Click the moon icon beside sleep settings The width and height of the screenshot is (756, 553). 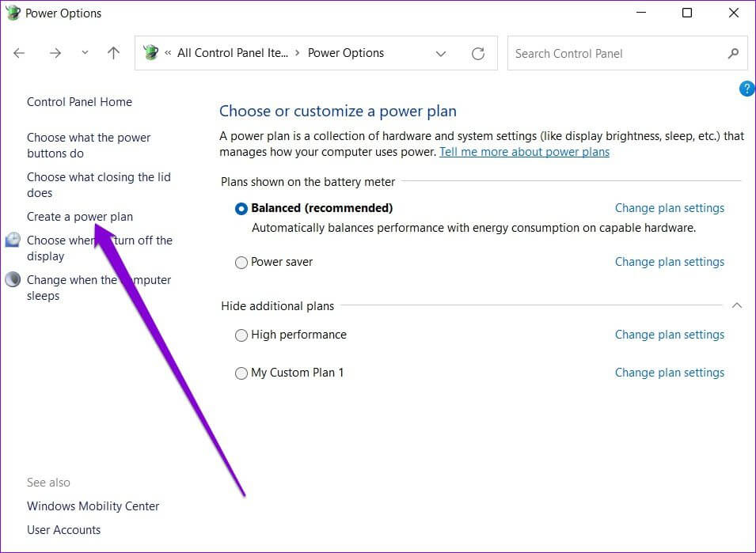(x=13, y=280)
